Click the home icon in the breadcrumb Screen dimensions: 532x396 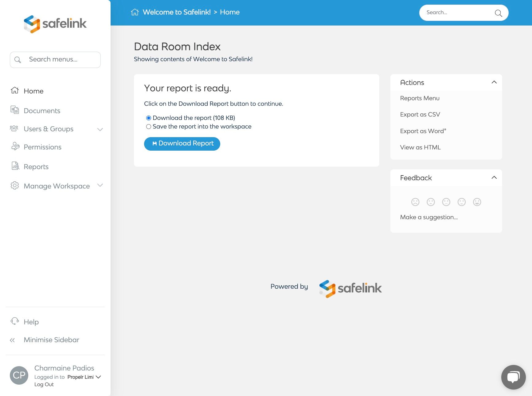coord(135,12)
